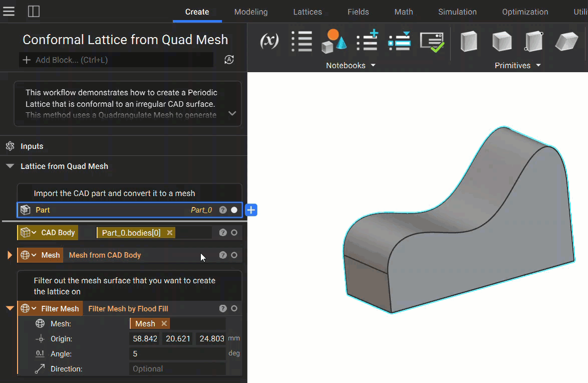This screenshot has height=383, width=588.
Task: Click the notebook list icon
Action: click(x=302, y=41)
